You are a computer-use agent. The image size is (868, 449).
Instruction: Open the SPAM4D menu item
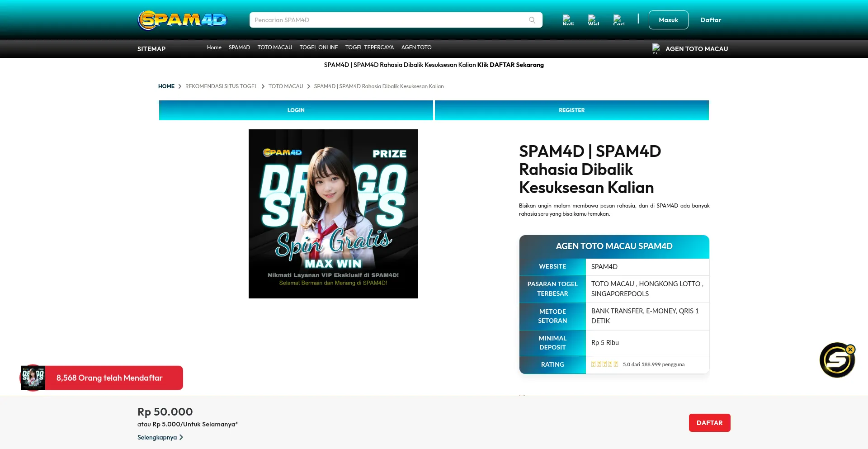click(239, 47)
